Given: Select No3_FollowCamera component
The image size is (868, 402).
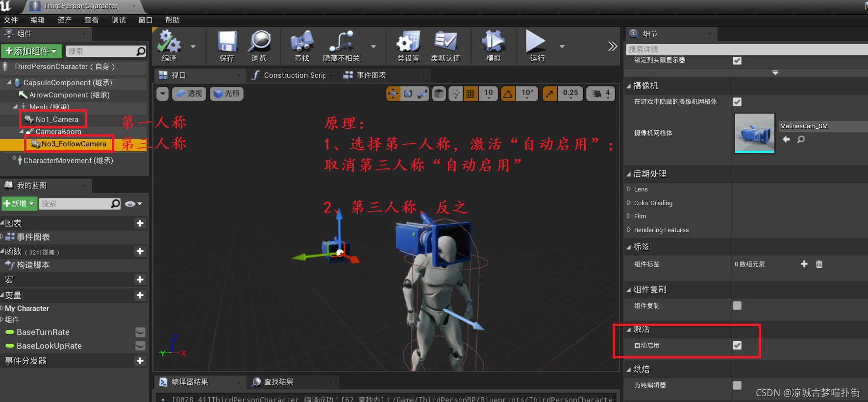Looking at the screenshot, I should pyautogui.click(x=74, y=144).
